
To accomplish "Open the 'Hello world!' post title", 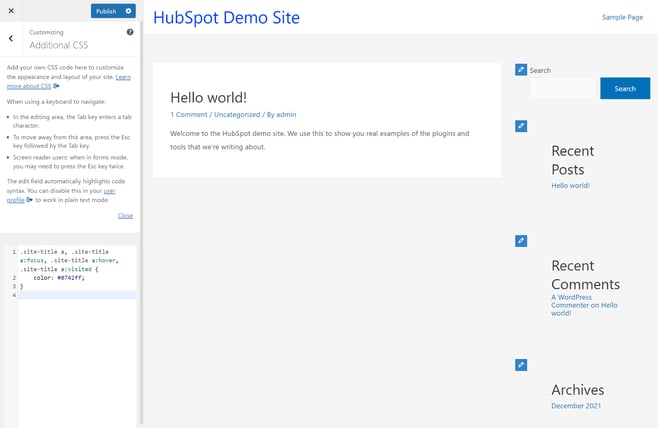I will pos(209,98).
